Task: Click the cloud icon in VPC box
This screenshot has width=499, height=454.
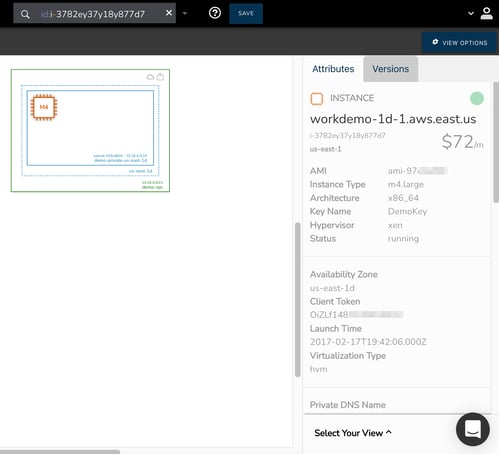Action: (150, 77)
